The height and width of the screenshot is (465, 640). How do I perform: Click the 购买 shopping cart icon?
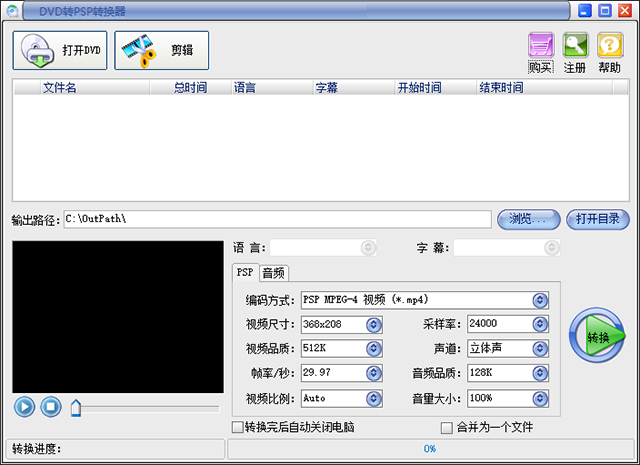(541, 45)
